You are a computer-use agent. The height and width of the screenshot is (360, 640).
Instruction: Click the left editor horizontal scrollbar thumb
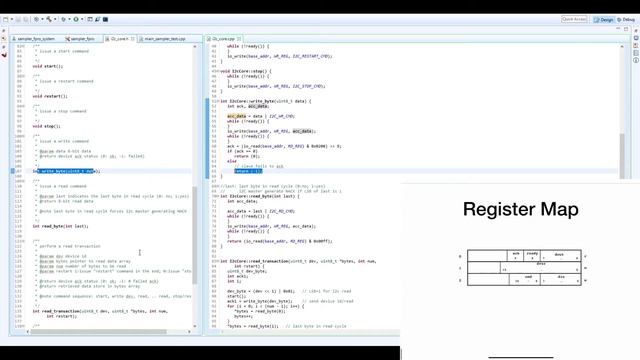(98, 331)
